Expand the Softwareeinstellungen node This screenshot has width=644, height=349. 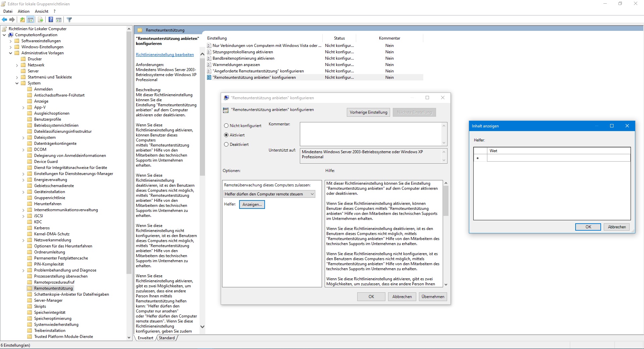(10, 41)
